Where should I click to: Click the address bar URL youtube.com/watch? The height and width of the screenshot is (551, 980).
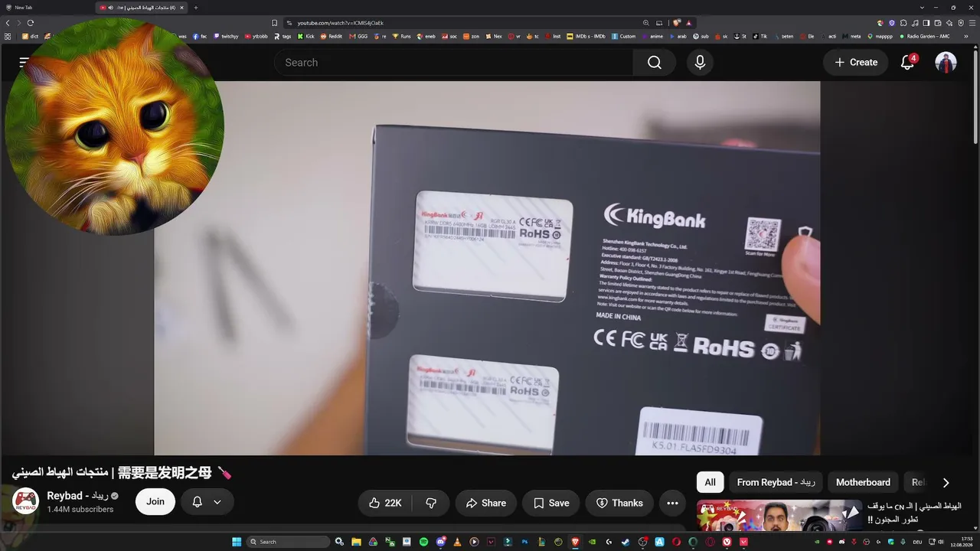tap(341, 23)
